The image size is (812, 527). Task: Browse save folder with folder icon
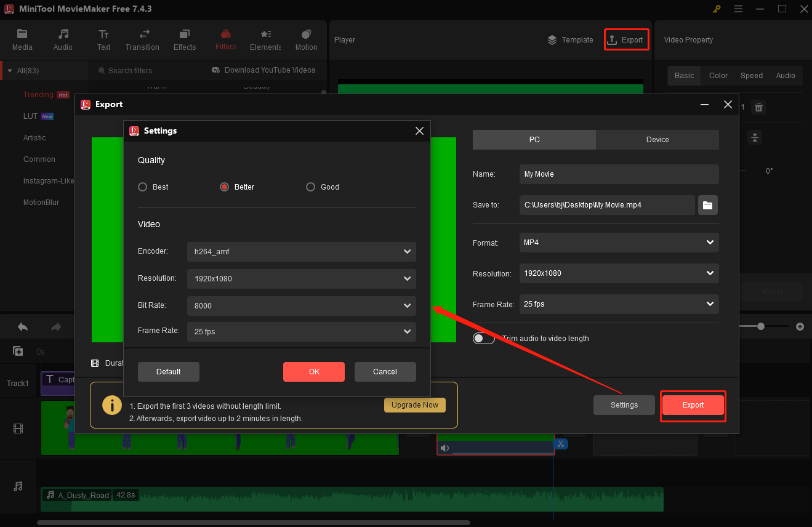pos(707,205)
